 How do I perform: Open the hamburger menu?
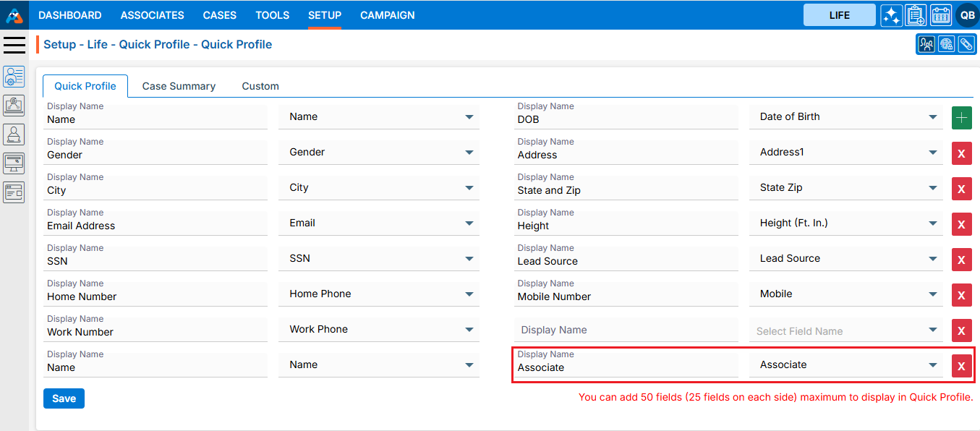(14, 45)
